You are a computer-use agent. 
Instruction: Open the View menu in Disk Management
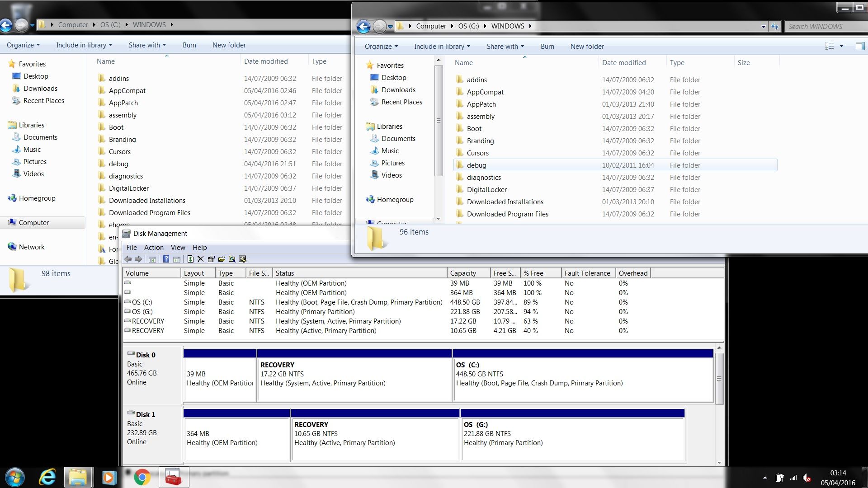[178, 247]
